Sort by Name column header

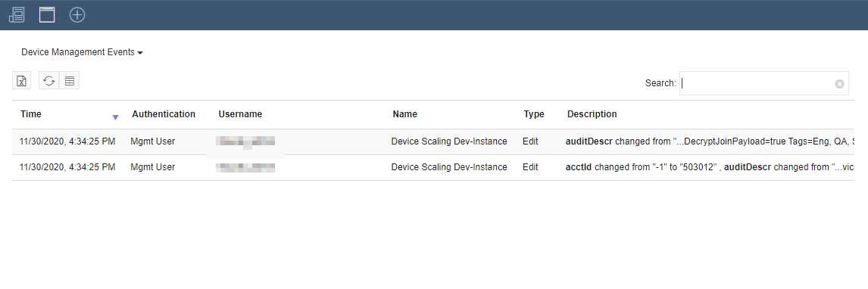point(404,114)
